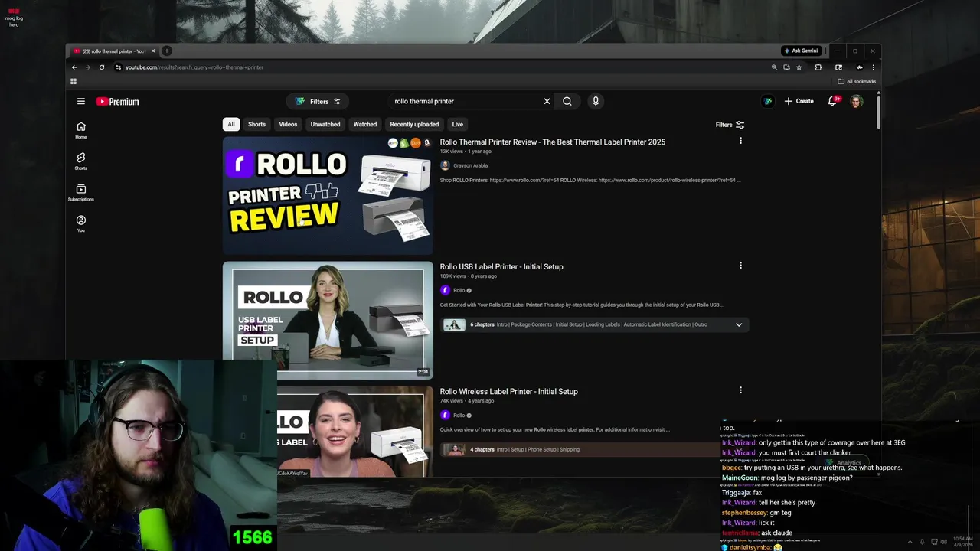Screen dimensions: 980x551
Task: View site information icon in address bar
Action: (x=118, y=67)
